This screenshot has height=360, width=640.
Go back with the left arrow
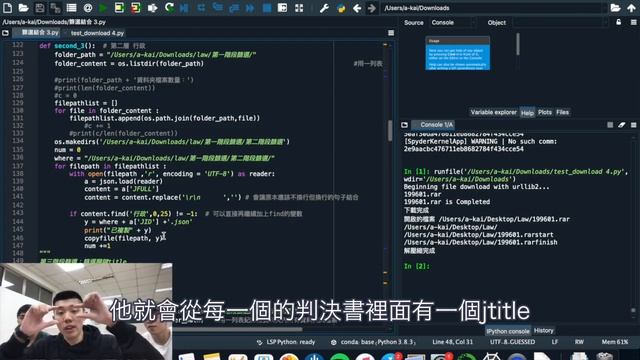click(357, 8)
